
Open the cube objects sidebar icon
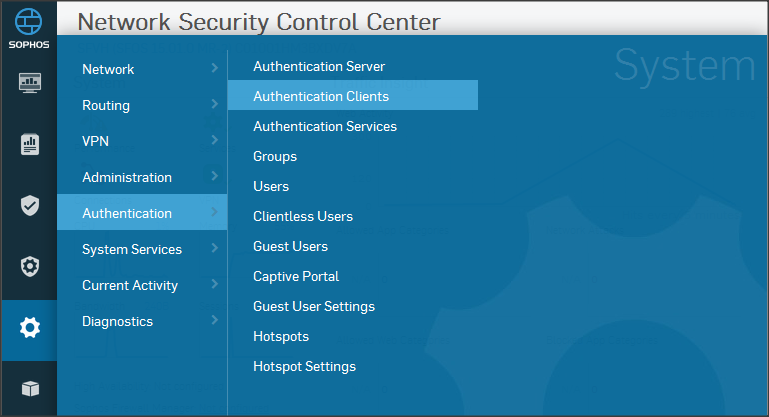(x=29, y=388)
